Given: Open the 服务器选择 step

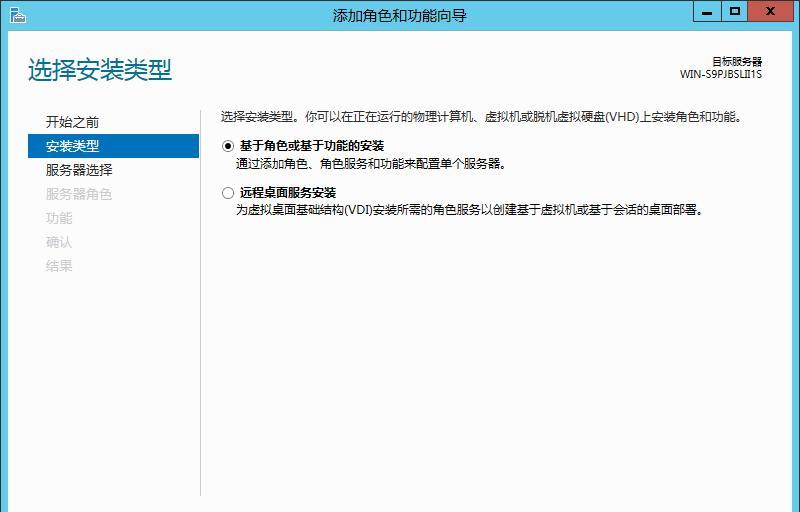Looking at the screenshot, I should [x=79, y=170].
